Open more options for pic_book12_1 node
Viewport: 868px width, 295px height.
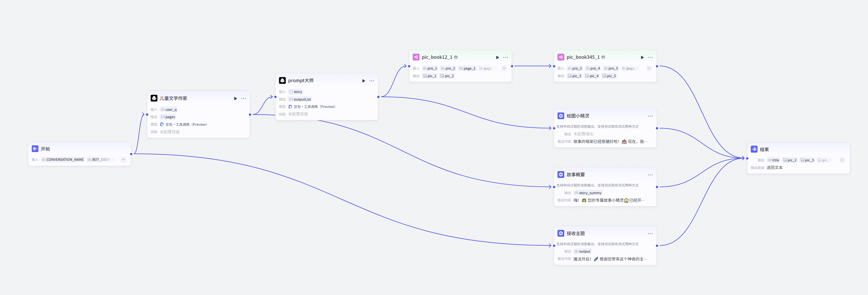coord(505,57)
